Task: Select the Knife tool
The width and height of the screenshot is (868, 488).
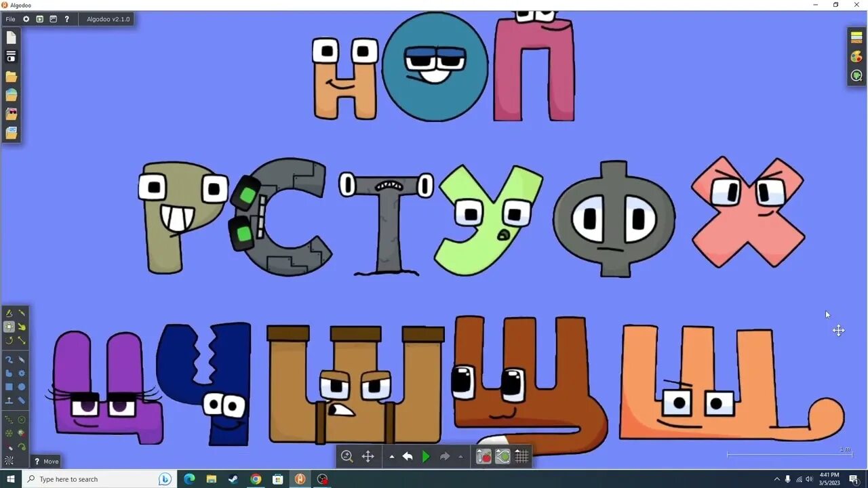Action: [x=22, y=313]
